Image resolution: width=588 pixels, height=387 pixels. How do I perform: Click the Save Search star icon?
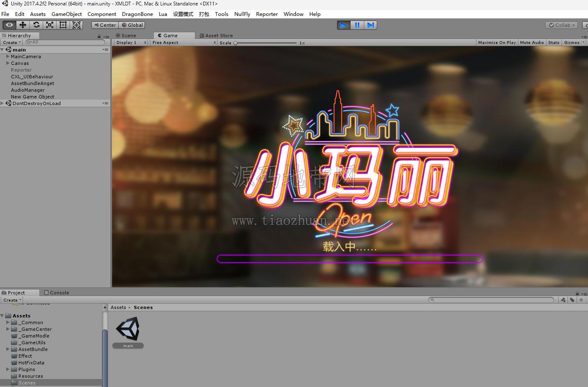[x=581, y=300]
